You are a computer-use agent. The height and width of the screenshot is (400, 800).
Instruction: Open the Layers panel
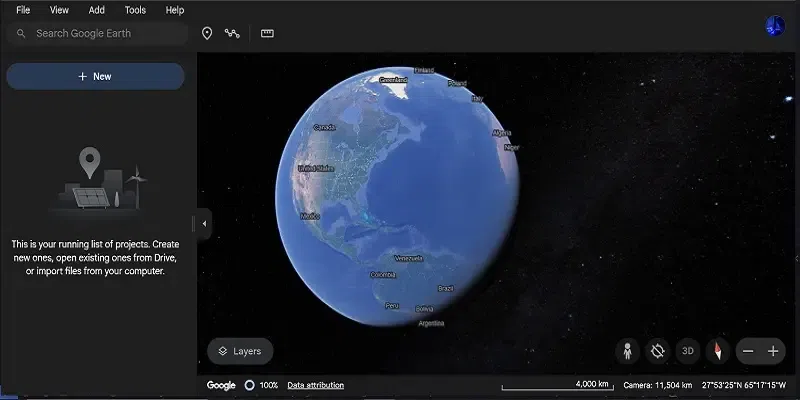click(x=240, y=351)
